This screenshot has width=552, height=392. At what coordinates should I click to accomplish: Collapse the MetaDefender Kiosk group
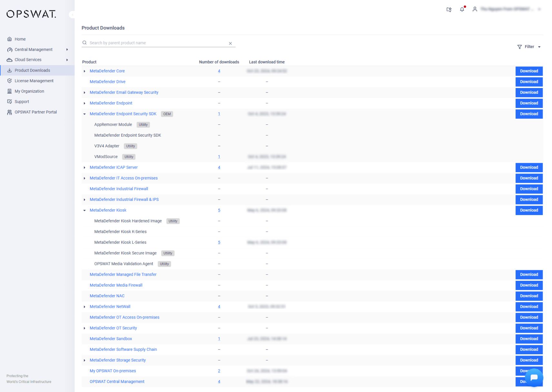(x=84, y=210)
